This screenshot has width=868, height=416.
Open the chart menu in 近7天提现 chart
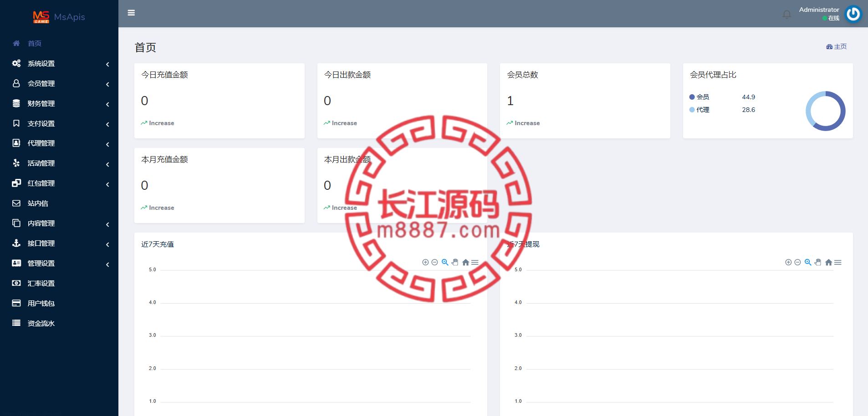pyautogui.click(x=838, y=262)
